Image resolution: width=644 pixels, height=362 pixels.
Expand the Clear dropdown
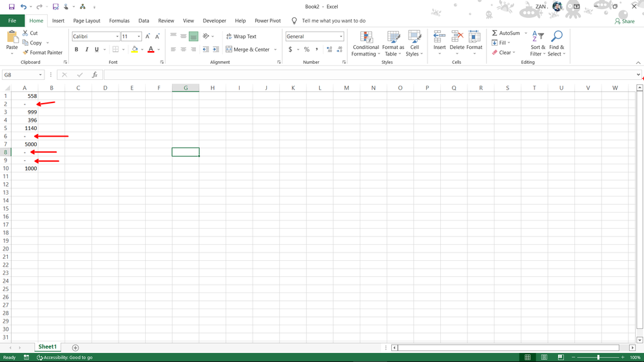(513, 53)
